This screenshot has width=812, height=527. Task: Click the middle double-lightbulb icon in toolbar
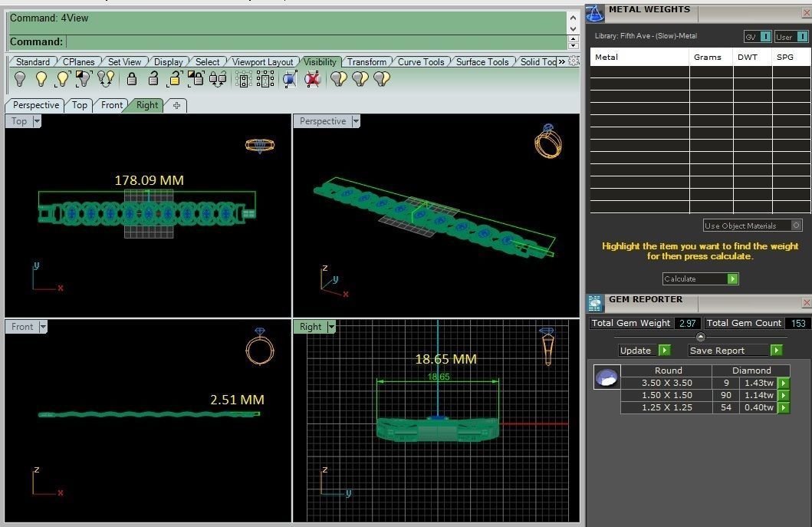(360, 79)
